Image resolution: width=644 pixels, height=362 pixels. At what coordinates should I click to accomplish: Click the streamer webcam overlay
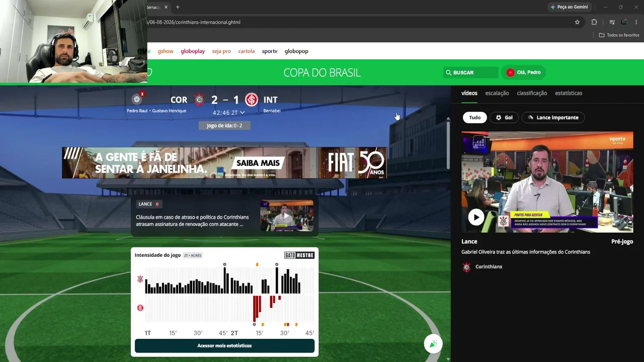click(73, 41)
